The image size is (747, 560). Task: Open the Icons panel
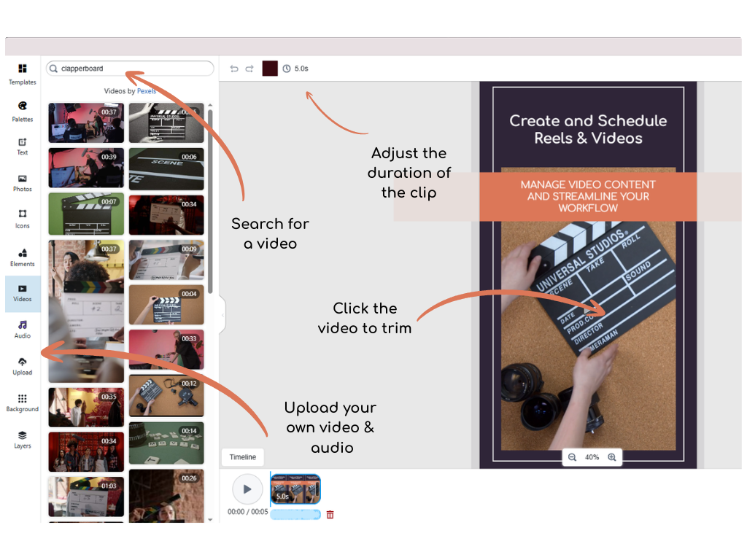pyautogui.click(x=23, y=219)
